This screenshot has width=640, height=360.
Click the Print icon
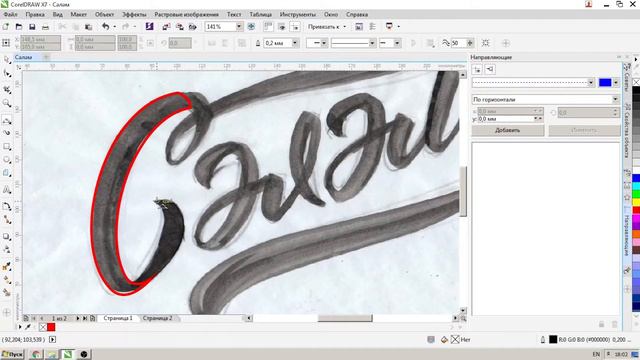tap(45, 27)
